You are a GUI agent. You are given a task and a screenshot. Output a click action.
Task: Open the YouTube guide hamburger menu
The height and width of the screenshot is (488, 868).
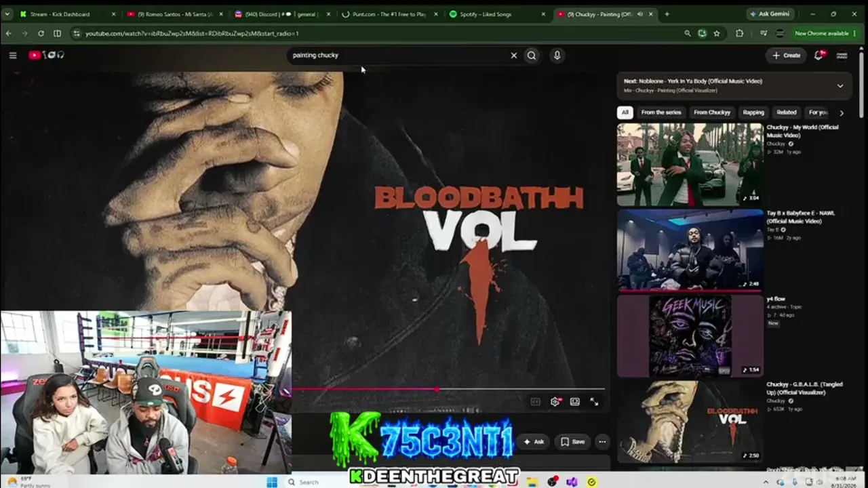pyautogui.click(x=13, y=56)
